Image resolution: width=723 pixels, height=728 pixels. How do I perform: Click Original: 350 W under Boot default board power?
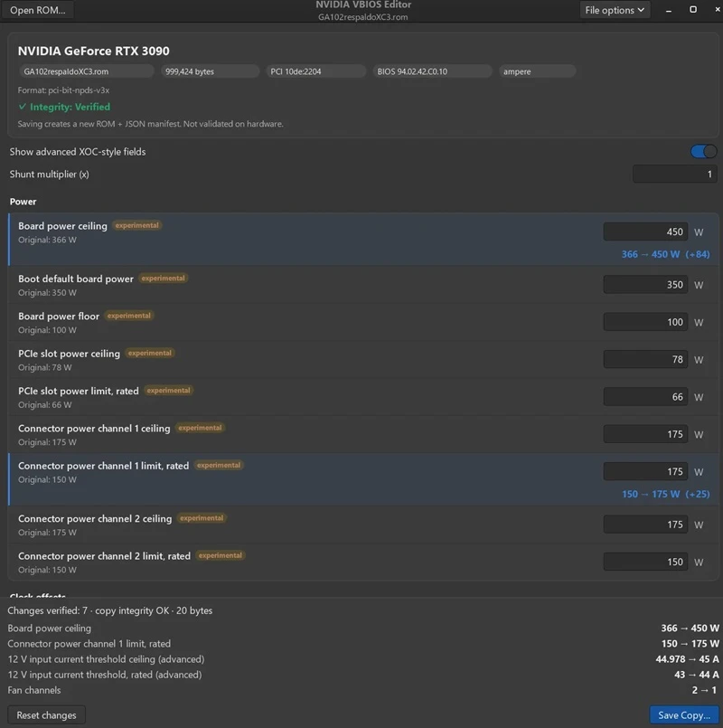click(x=47, y=292)
